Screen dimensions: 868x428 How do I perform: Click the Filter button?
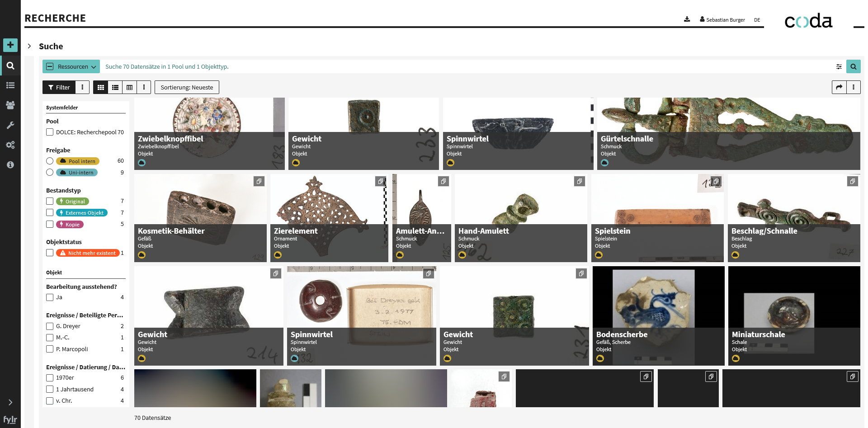pyautogui.click(x=59, y=88)
